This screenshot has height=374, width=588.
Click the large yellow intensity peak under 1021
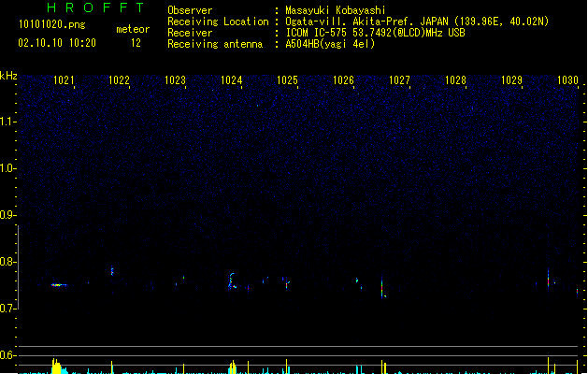point(56,367)
